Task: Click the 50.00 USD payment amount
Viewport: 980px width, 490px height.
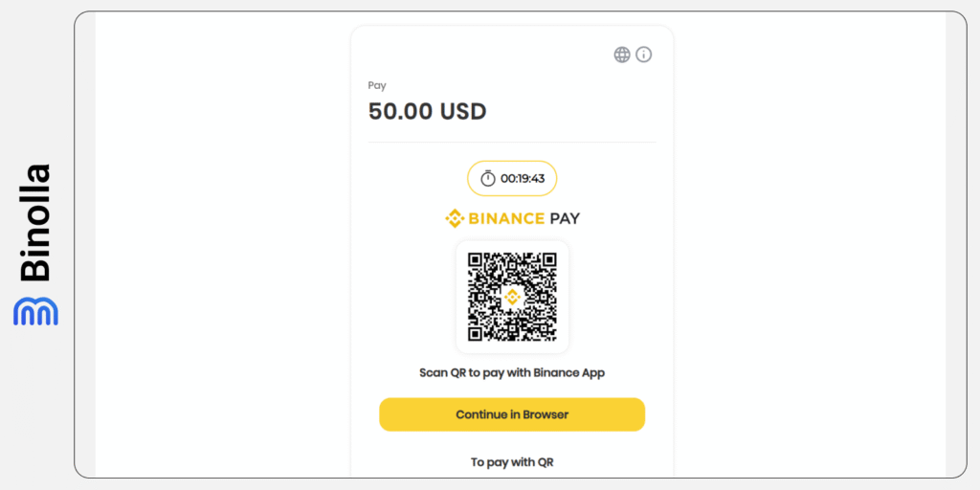Action: point(427,111)
